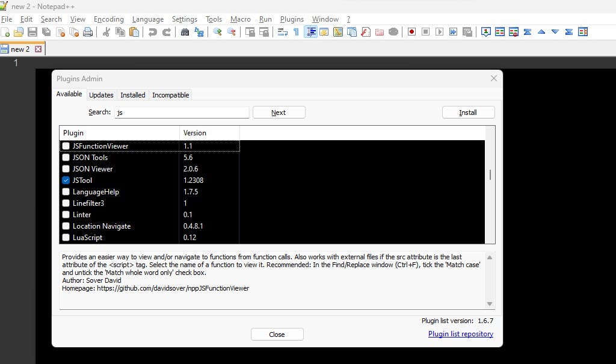Screen dimensions: 616x364
Task: Install the selected plugins
Action: pos(468,112)
